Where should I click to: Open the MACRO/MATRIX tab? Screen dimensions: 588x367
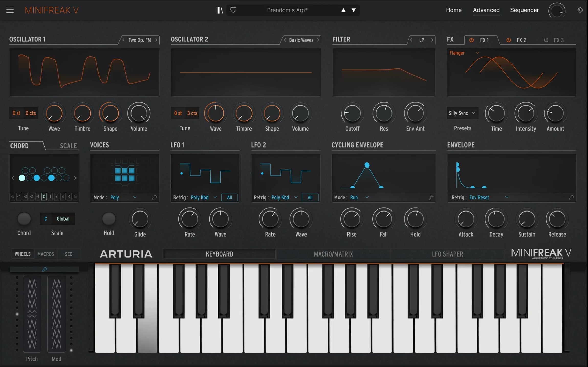pos(333,254)
